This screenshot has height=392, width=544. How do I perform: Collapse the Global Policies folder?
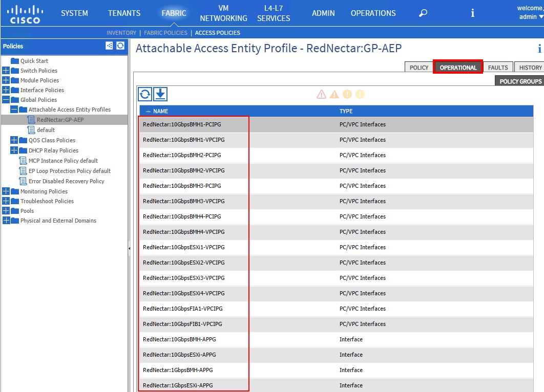[x=6, y=100]
